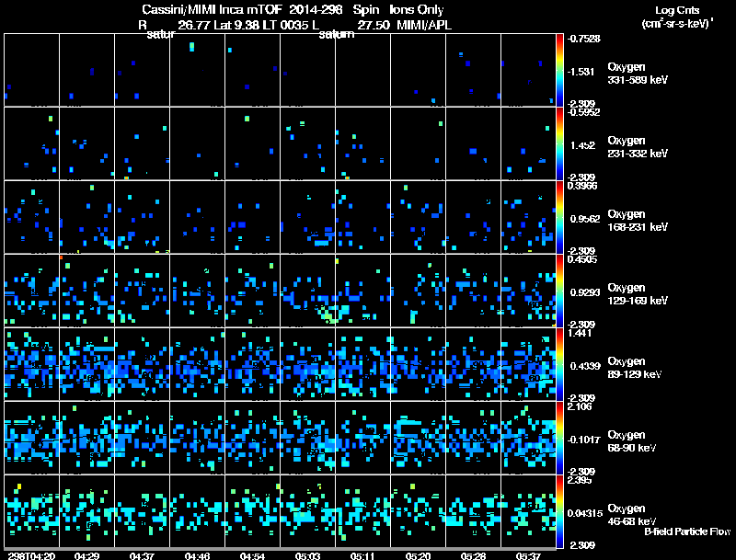The height and width of the screenshot is (560, 736).
Task: Click the 'Oxygen 89-129 keV' row label
Action: 635,368
